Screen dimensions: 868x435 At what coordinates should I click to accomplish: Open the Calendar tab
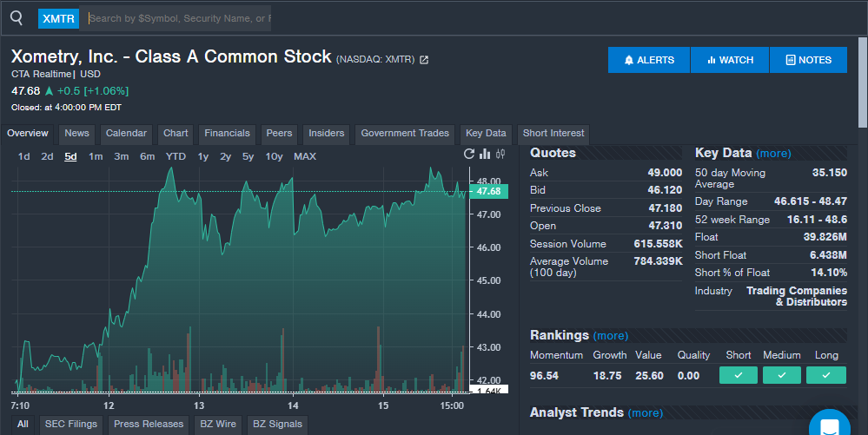[x=126, y=134]
